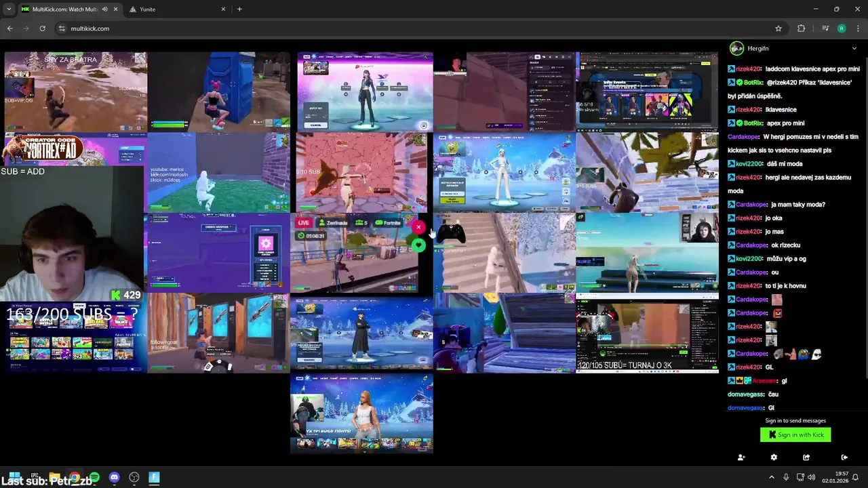This screenshot has width=868, height=488.
Task: Select the Xbox controller overlay stream tile
Action: click(504, 253)
